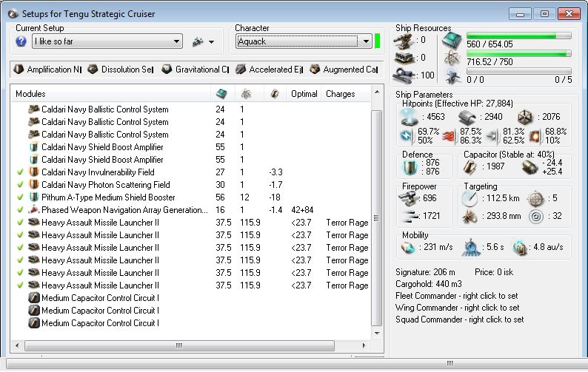
Task: Select the Gravitational Capacitor subsystem tab
Action: [195, 70]
